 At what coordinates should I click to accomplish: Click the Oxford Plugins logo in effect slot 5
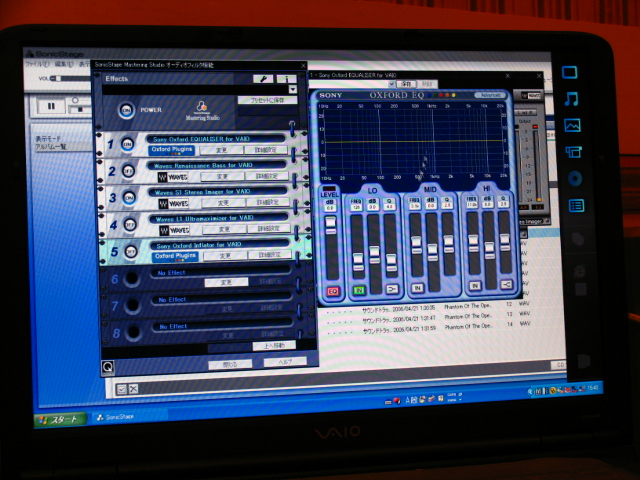tap(175, 257)
